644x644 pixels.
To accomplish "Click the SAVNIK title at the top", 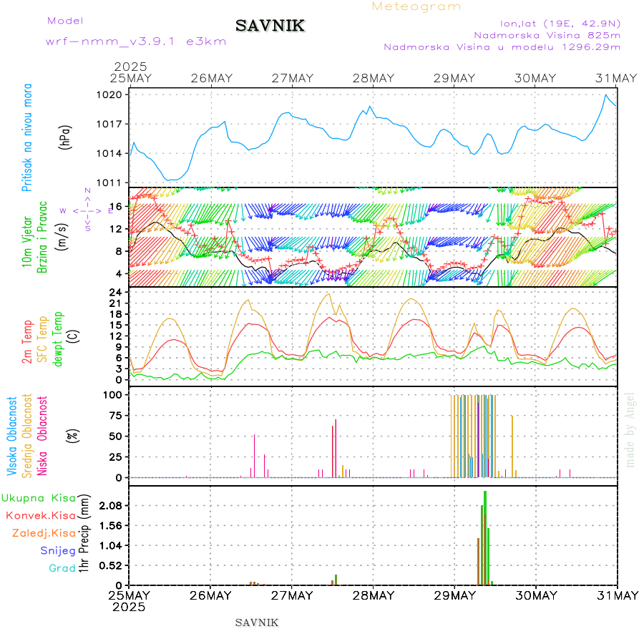I will click(x=270, y=26).
